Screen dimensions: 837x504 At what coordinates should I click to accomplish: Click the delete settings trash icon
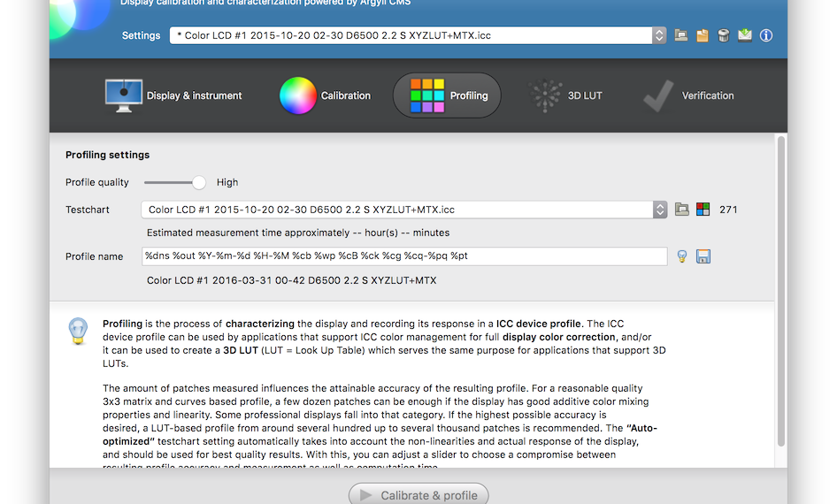pos(723,35)
